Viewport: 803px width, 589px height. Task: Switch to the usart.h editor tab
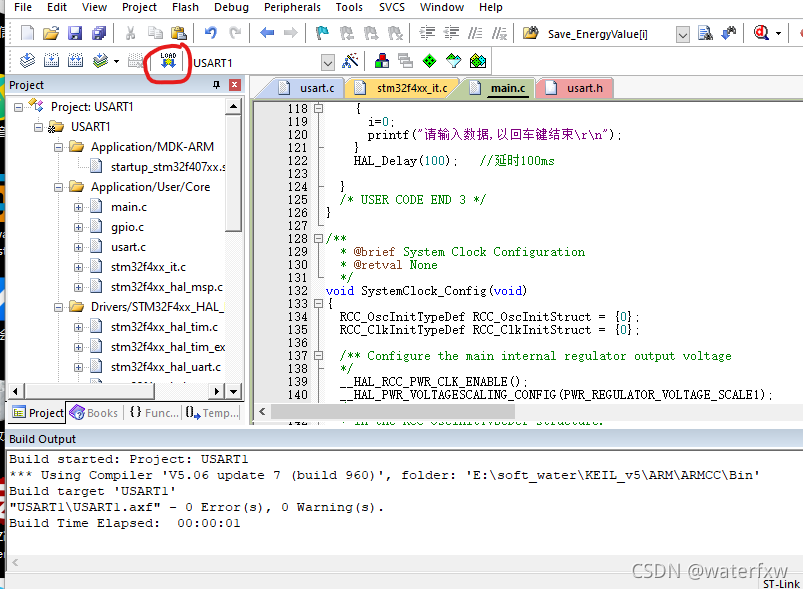point(575,88)
